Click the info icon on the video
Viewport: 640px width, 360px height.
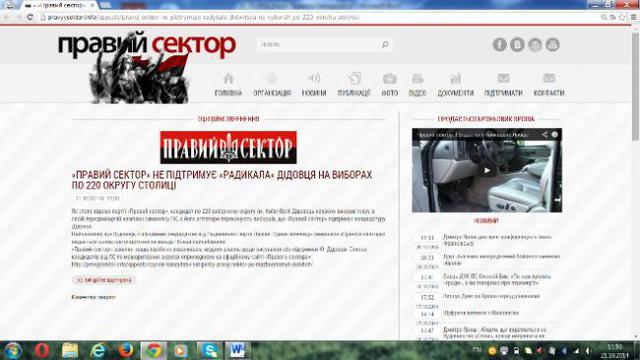point(554,134)
